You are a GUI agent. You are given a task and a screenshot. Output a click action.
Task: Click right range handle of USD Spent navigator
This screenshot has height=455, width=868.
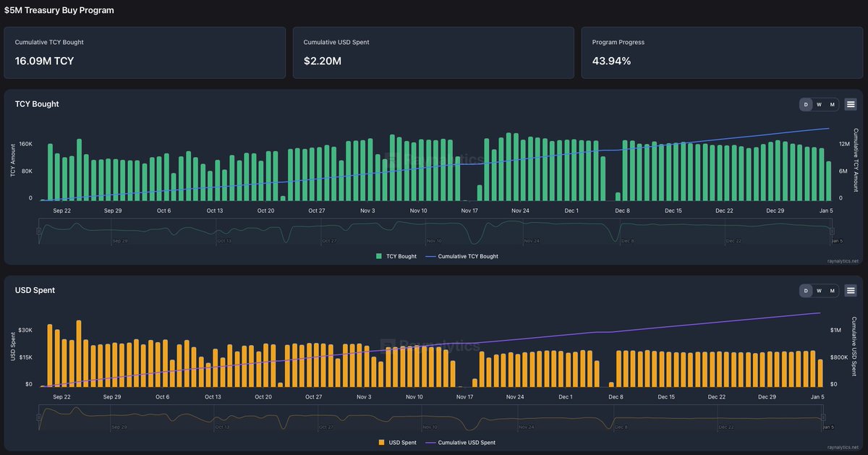(x=824, y=417)
